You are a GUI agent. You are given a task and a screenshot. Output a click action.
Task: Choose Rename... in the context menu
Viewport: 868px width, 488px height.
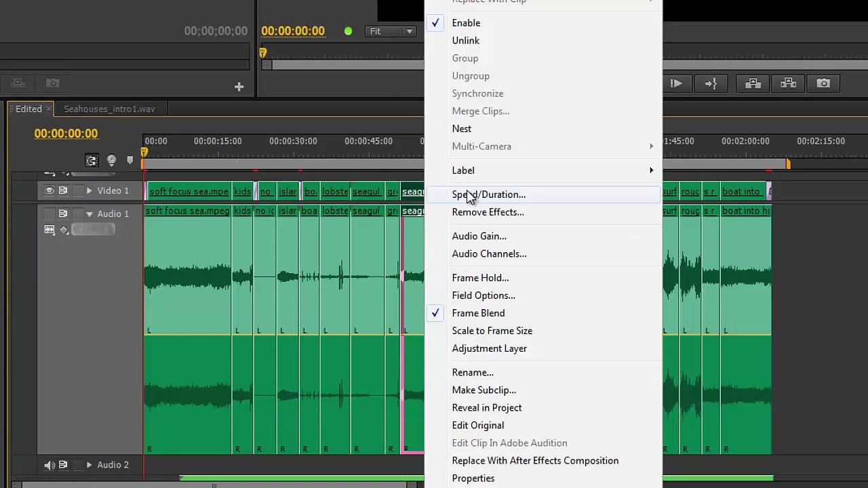(x=542, y=373)
